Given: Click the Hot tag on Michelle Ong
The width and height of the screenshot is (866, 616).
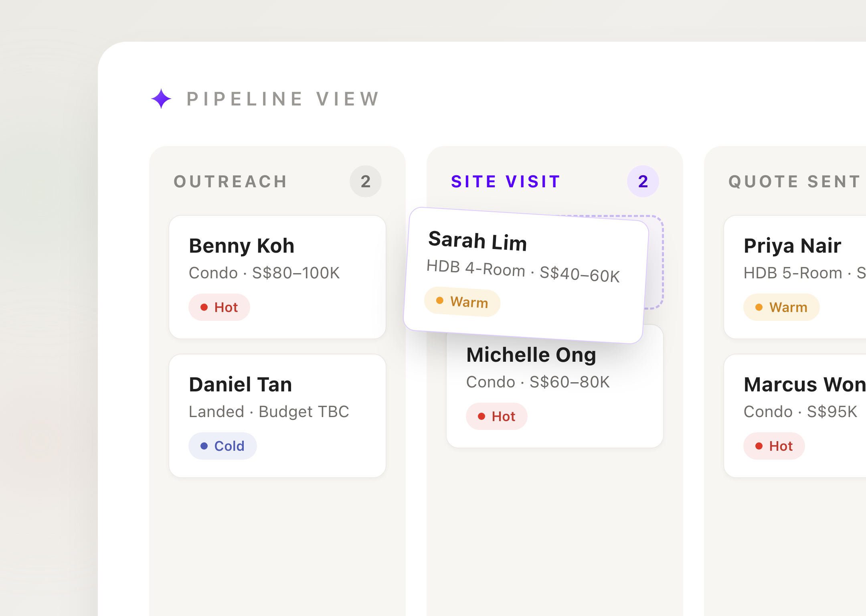Looking at the screenshot, I should click(497, 416).
